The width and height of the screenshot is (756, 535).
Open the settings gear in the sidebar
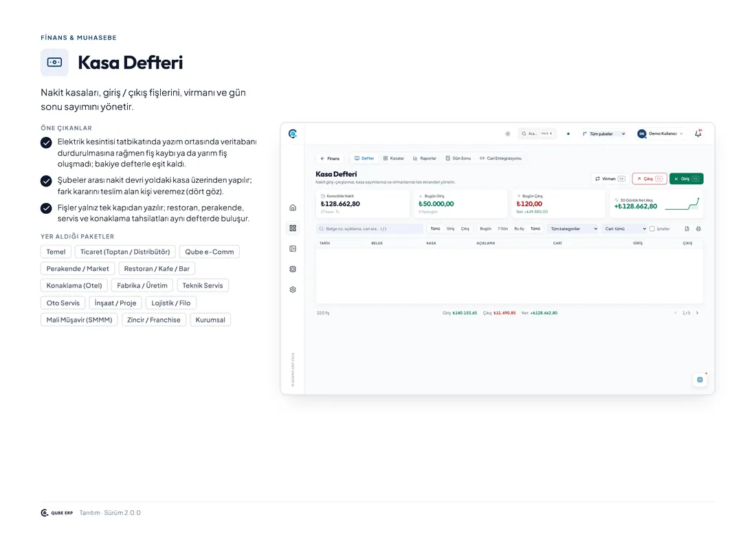[293, 290]
